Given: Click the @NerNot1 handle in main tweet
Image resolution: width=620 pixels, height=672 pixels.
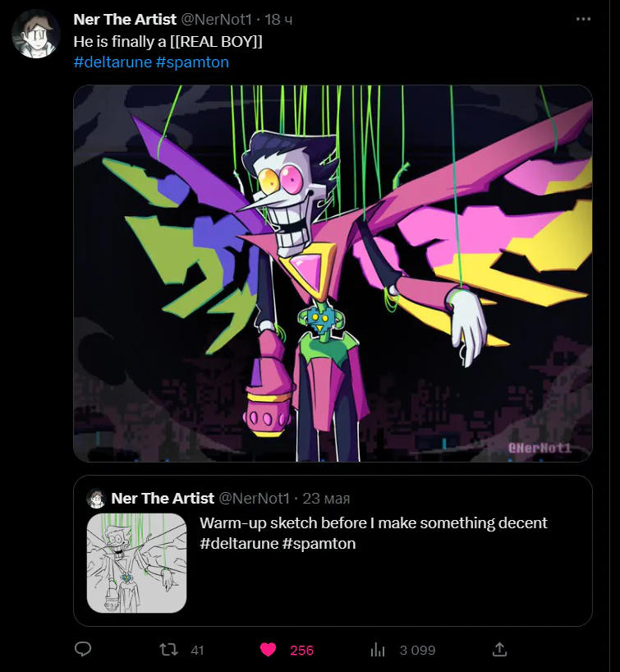Looking at the screenshot, I should 216,19.
